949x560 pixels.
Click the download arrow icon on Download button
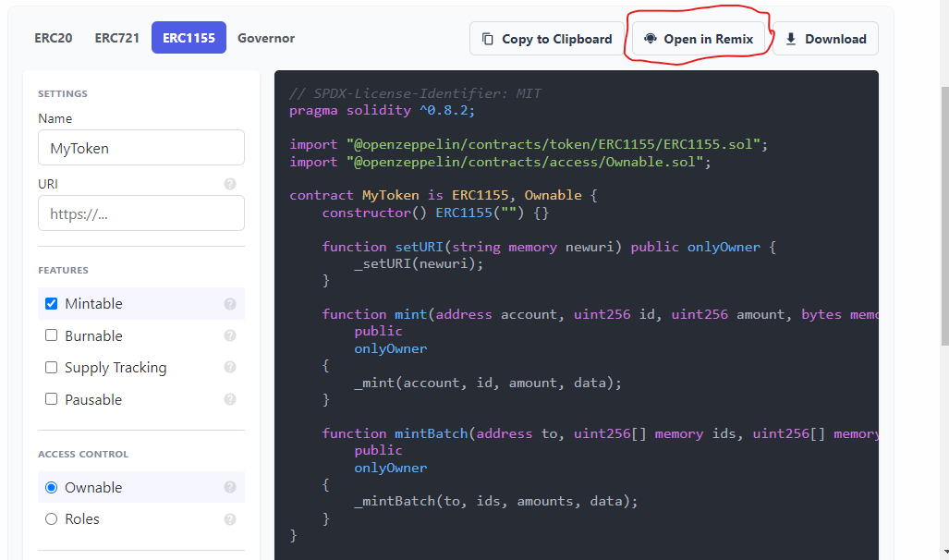point(789,38)
